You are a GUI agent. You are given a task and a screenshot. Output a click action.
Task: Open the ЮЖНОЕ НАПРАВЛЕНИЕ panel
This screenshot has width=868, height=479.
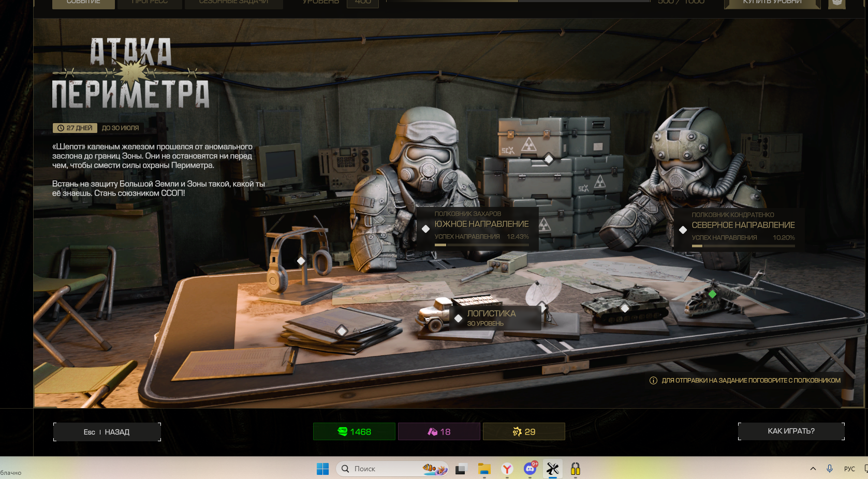477,229
